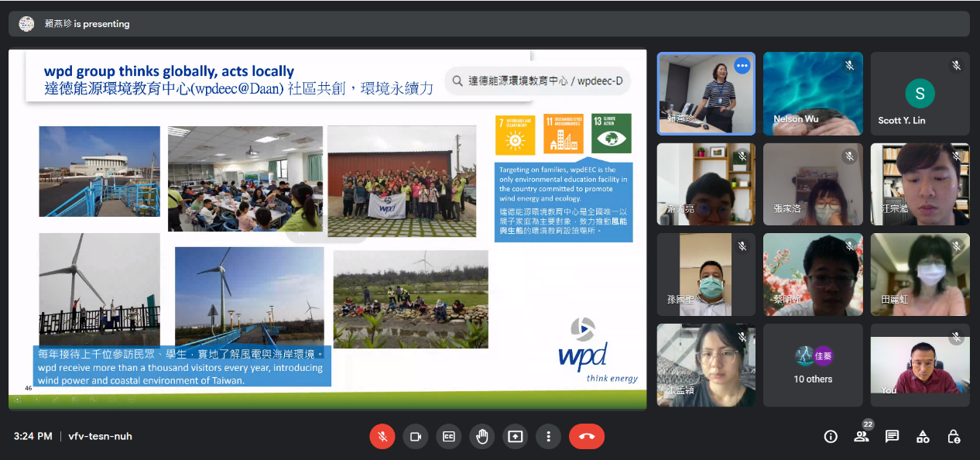
Task: Open the 10 others participants tile
Action: 813,365
